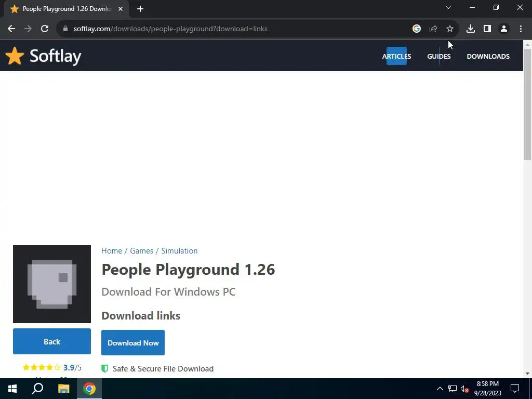Click the page vertical scrollbar thumb
Screen dimensions: 532x399
(x=527, y=104)
